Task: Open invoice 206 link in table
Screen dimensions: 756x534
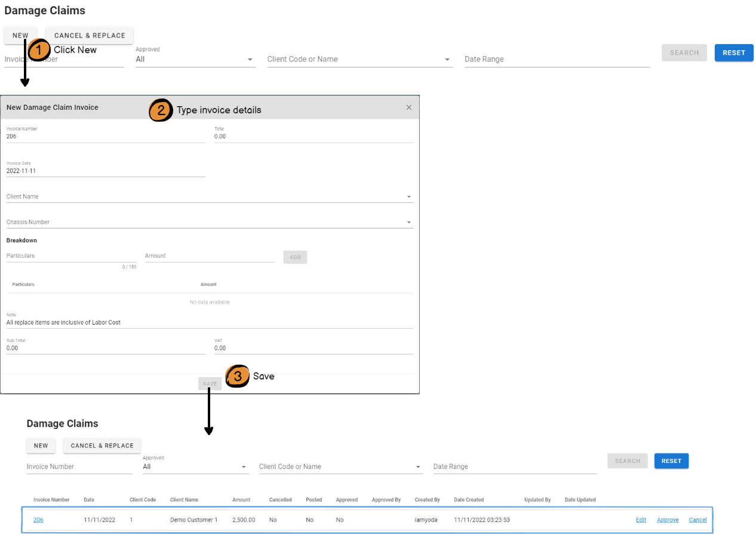Action: [x=38, y=520]
